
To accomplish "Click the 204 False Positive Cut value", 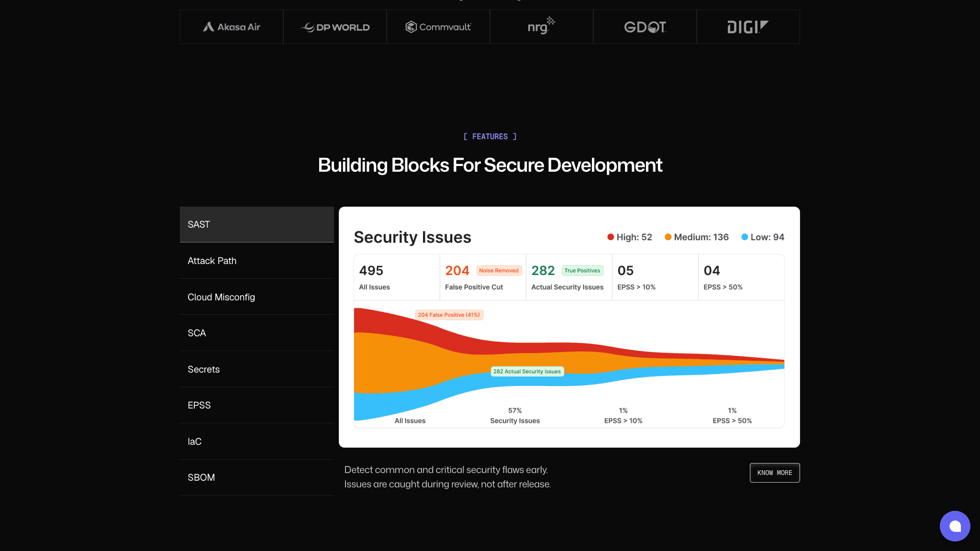I will [x=457, y=271].
